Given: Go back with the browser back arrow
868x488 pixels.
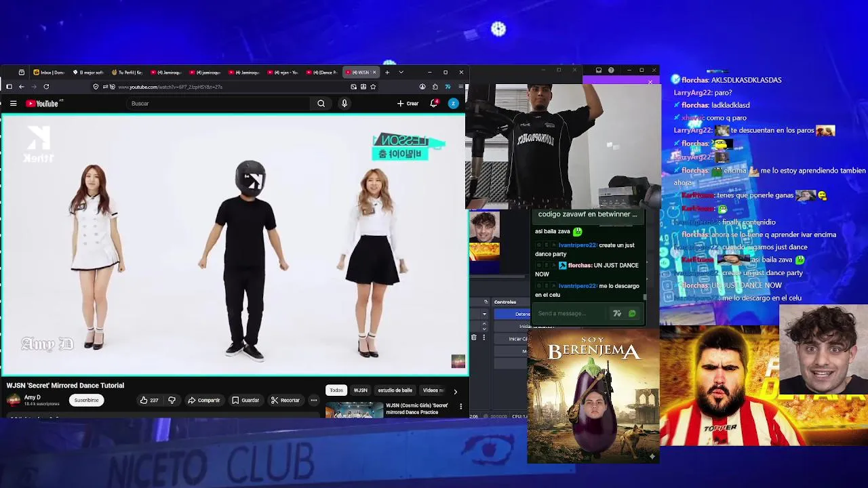Looking at the screenshot, I should [x=22, y=87].
